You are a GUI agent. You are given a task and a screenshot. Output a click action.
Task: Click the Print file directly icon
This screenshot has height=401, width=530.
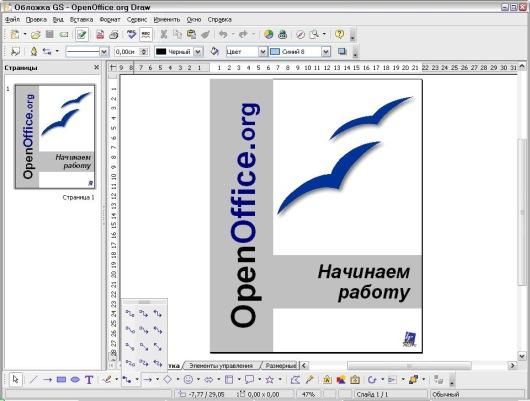114,34
